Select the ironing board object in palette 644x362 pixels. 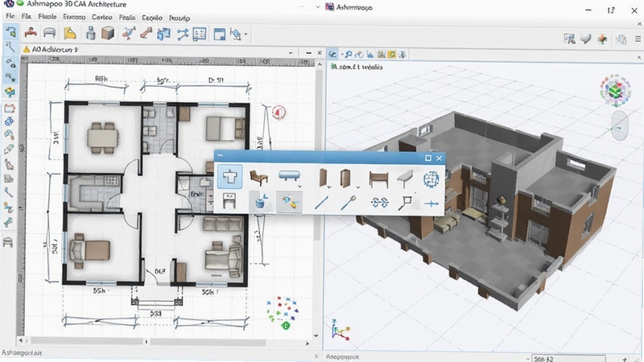point(405,179)
